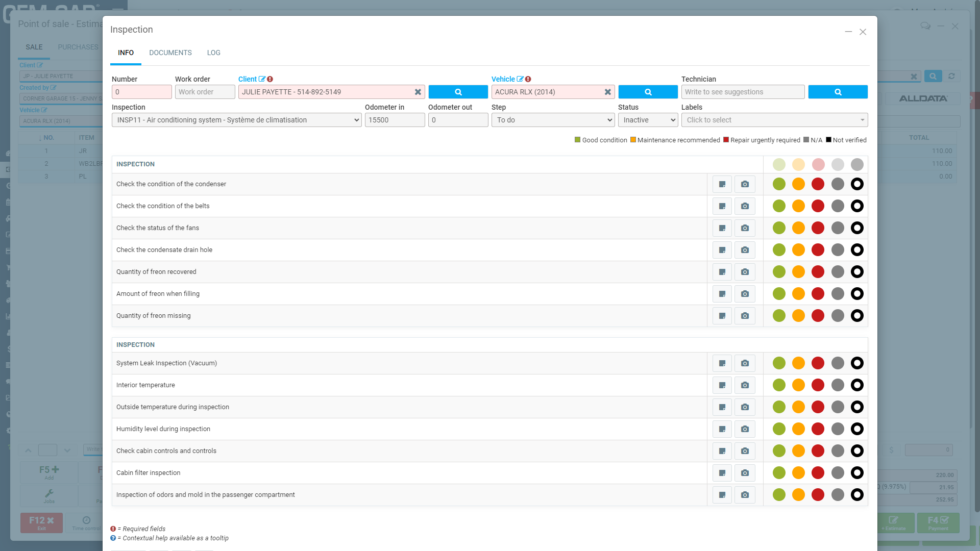The width and height of the screenshot is (980, 551).
Task: Mark System Leak Inspection as good condition
Action: [779, 363]
